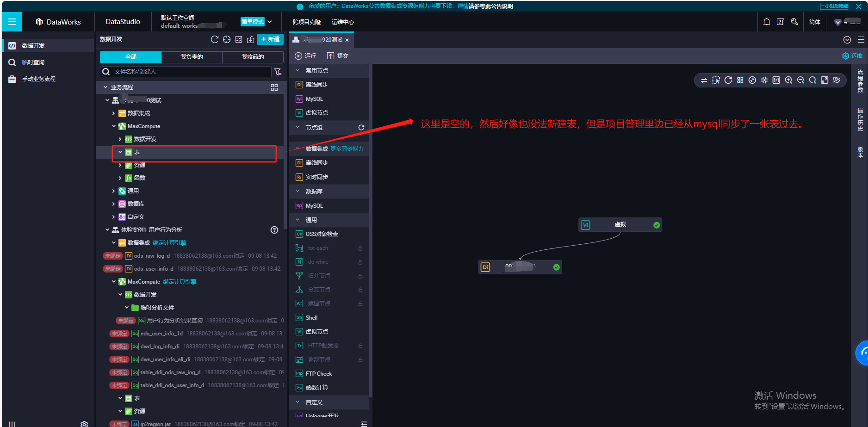The image size is (868, 427).
Task: Click the canvas search magnifier icon
Action: [x=812, y=80]
